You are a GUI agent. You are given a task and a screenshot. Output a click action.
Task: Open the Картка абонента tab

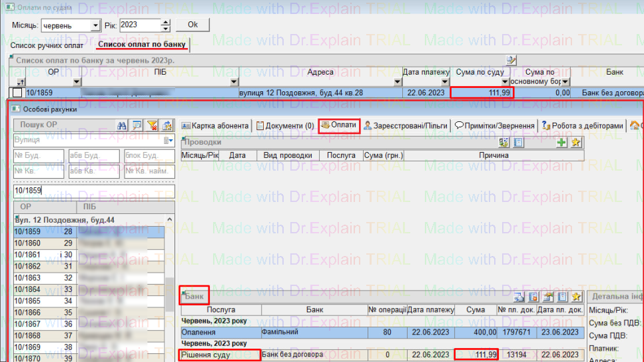pos(216,125)
